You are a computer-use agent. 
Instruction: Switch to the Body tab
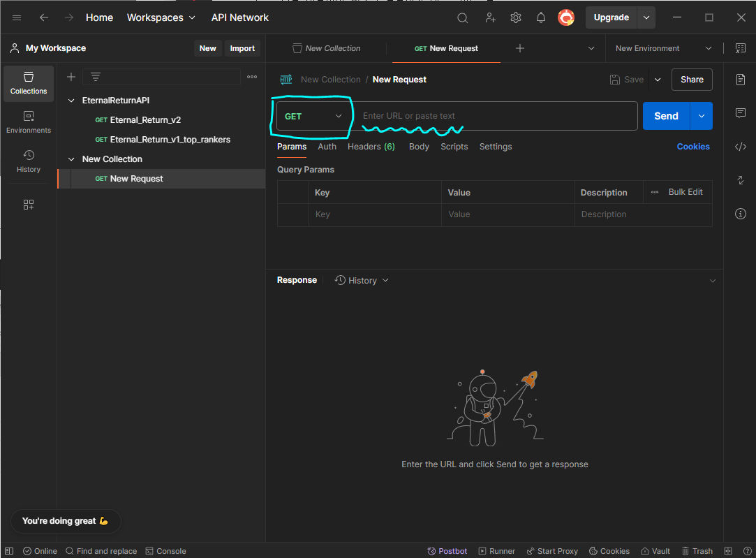click(419, 147)
